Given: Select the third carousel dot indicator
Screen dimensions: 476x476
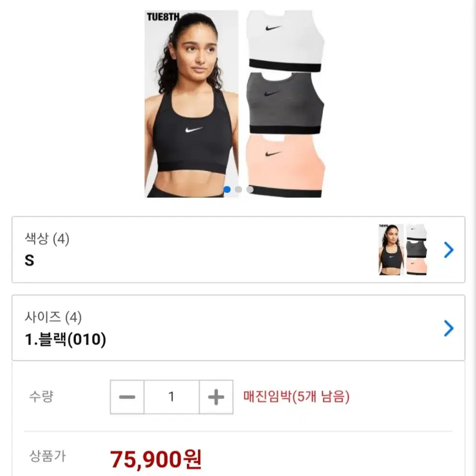Looking at the screenshot, I should pyautogui.click(x=250, y=189).
